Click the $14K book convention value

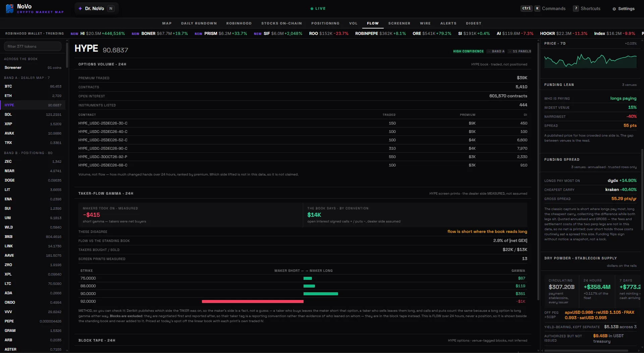click(x=314, y=215)
